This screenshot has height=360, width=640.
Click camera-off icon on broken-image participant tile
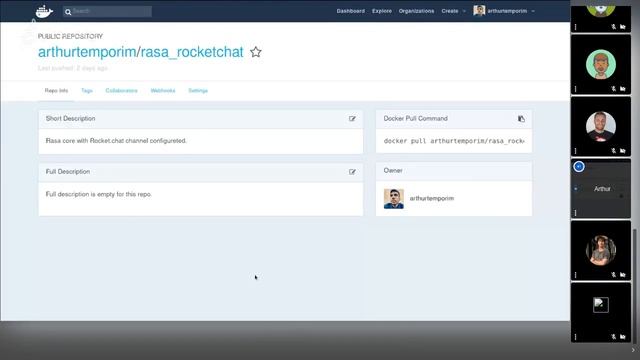pos(622,337)
